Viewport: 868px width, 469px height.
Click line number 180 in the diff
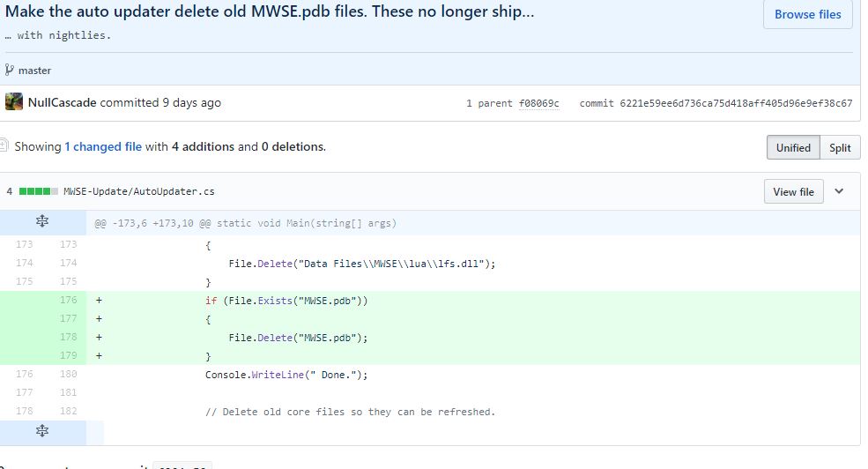click(x=68, y=375)
